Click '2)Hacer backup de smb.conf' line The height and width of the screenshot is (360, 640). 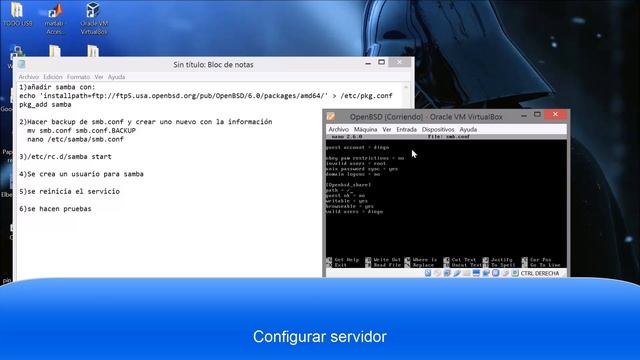146,122
